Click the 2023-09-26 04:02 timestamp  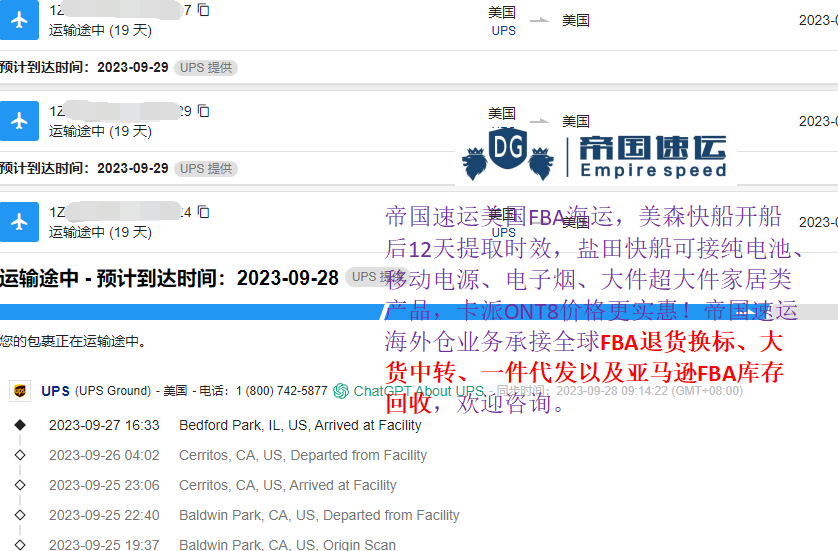click(104, 455)
